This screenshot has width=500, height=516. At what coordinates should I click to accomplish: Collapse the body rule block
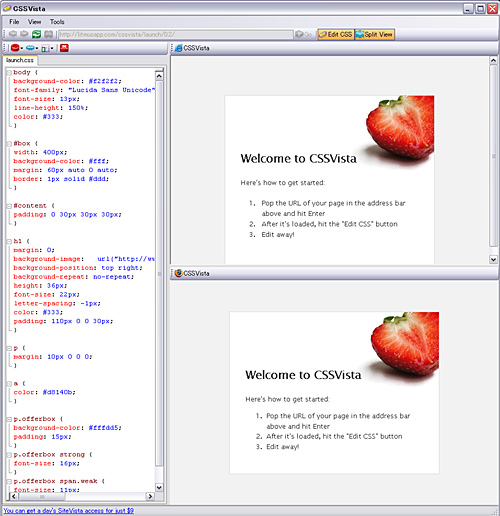click(x=9, y=72)
